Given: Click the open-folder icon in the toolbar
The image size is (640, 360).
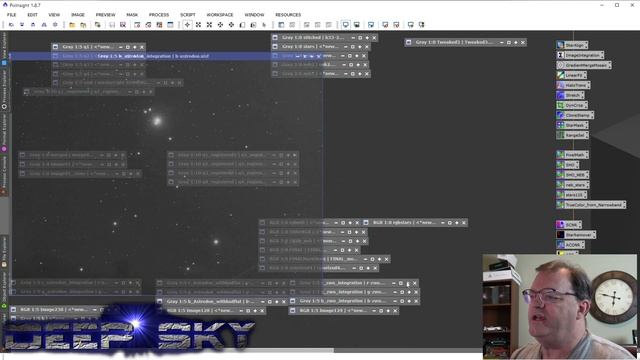Looking at the screenshot, I should [x=72, y=25].
